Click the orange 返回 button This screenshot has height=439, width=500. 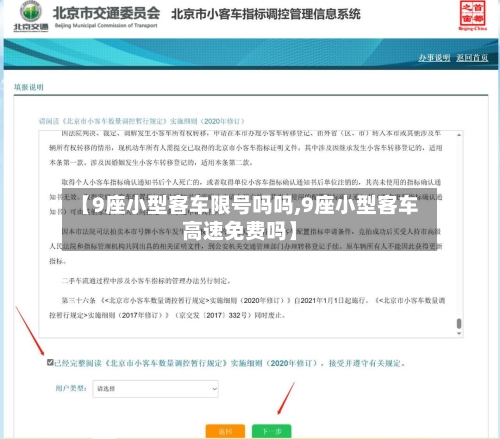(225, 431)
